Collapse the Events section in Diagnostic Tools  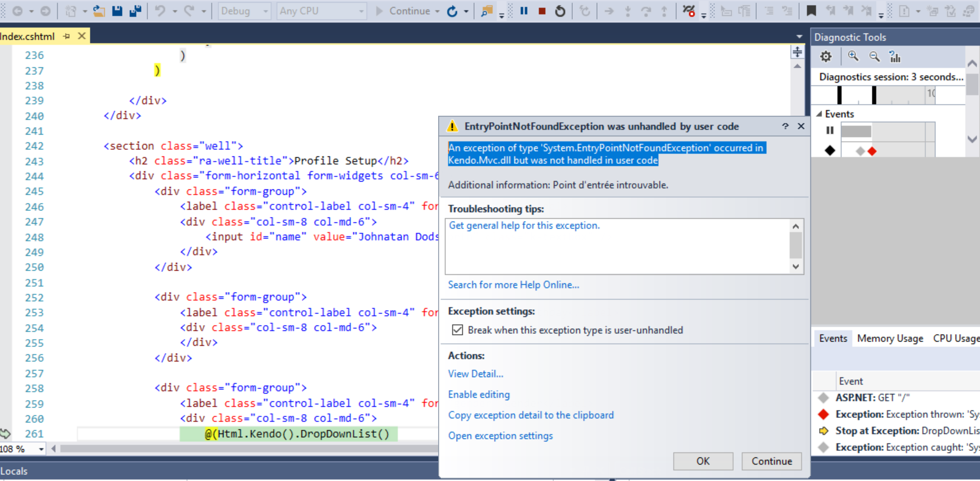tap(819, 114)
